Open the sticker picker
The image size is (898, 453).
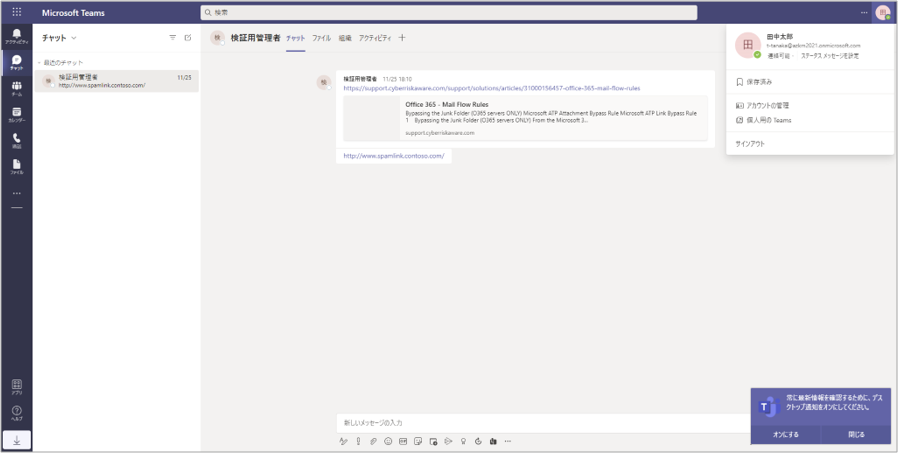[418, 441]
